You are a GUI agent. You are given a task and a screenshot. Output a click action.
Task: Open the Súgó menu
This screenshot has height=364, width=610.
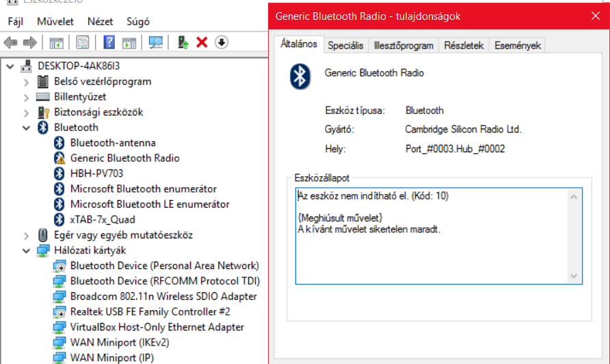pos(138,21)
